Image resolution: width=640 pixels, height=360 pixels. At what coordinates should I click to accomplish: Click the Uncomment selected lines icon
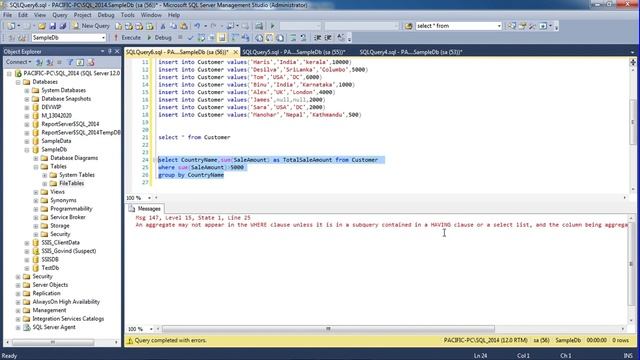pos(303,38)
